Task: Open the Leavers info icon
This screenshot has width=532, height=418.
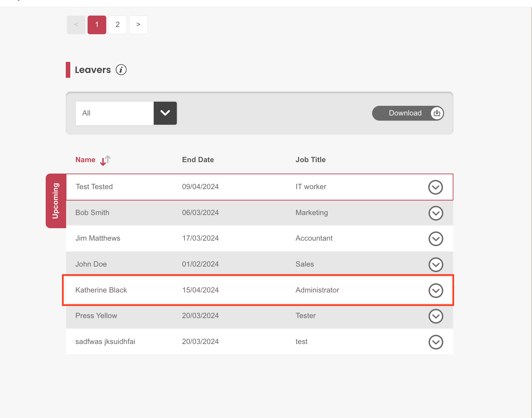Action: point(121,70)
